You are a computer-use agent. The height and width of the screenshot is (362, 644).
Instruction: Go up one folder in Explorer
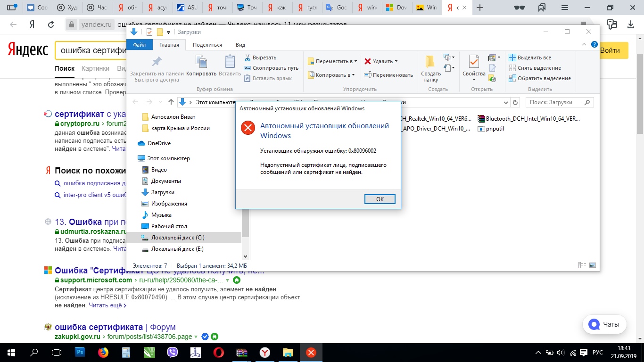(171, 102)
